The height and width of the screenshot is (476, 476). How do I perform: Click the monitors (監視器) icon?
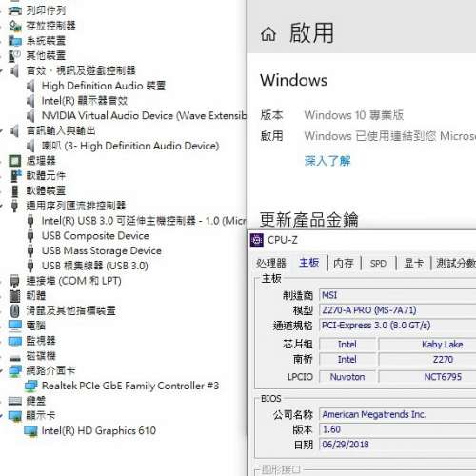(x=14, y=341)
